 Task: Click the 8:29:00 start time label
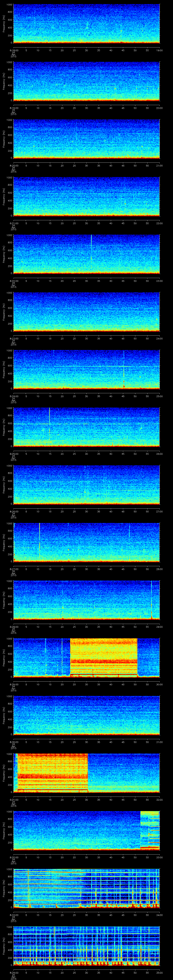[x=14, y=684]
